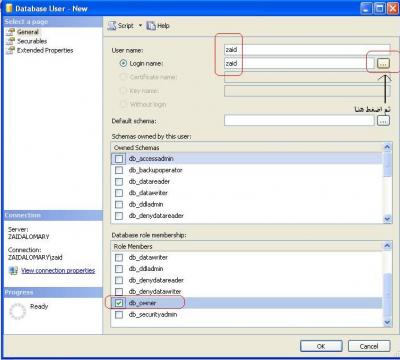Click the General page icon
Image resolution: width=400 pixels, height=360 pixels.
tap(11, 32)
